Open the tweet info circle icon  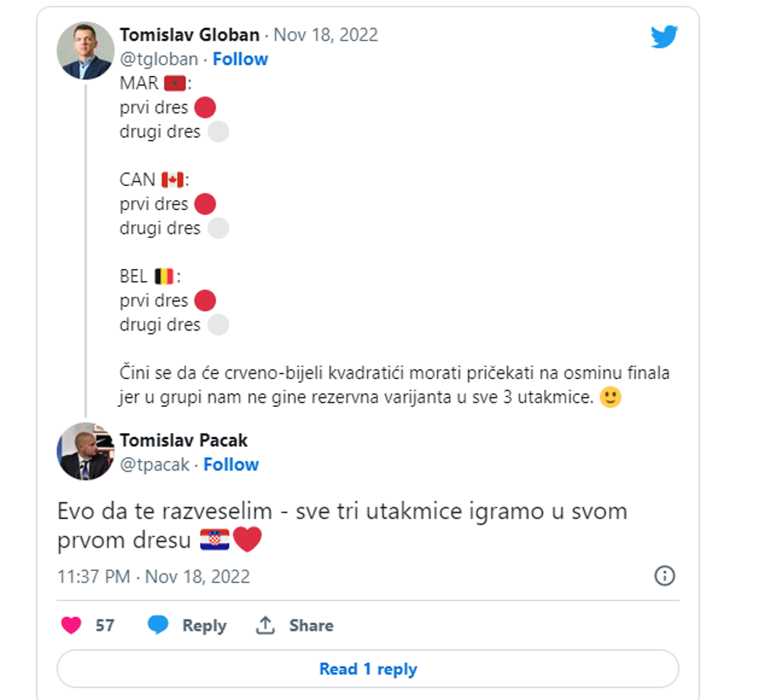point(664,576)
